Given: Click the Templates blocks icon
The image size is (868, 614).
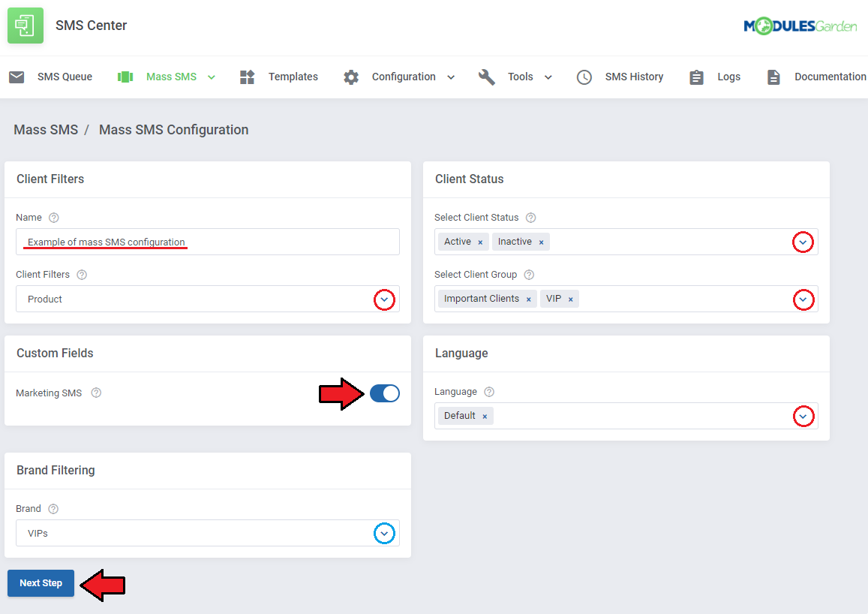Looking at the screenshot, I should (247, 77).
